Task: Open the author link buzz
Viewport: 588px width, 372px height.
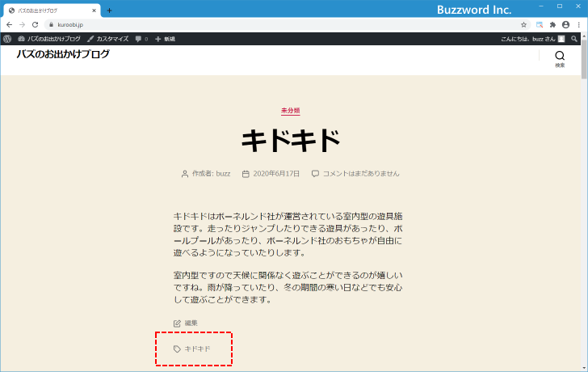Action: 223,174
